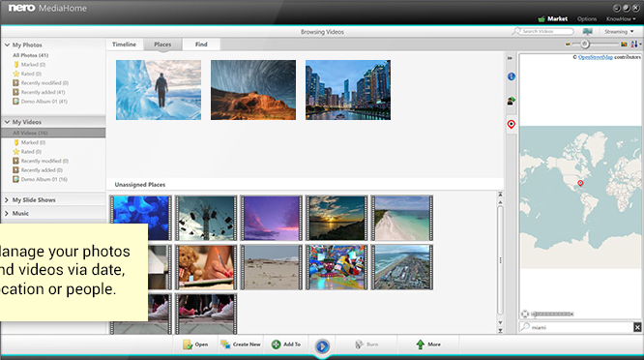Select Marked under My Videos
This screenshot has height=360, width=644.
pyautogui.click(x=29, y=142)
